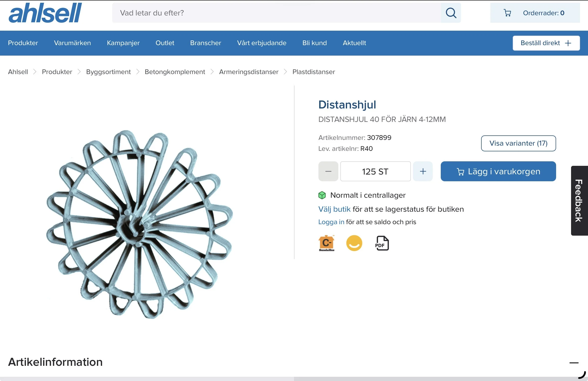Click the Ahlsell logo
The image size is (588, 381).
pos(45,13)
